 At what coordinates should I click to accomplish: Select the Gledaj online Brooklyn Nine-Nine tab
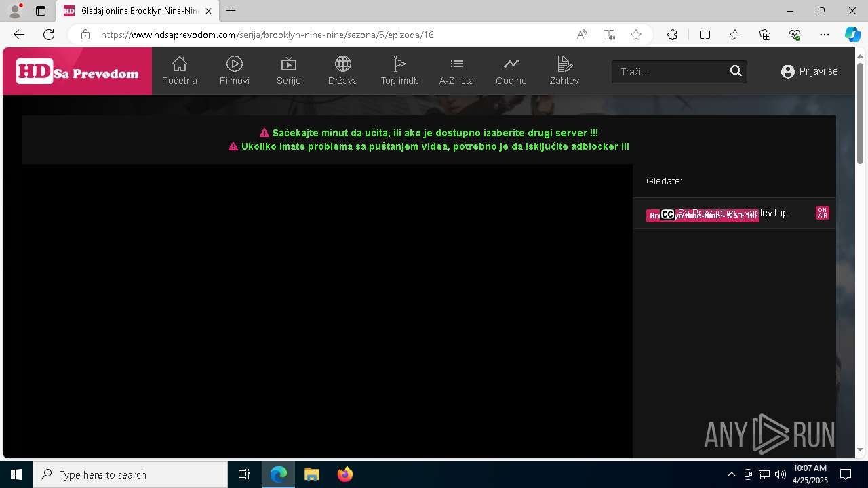click(138, 11)
